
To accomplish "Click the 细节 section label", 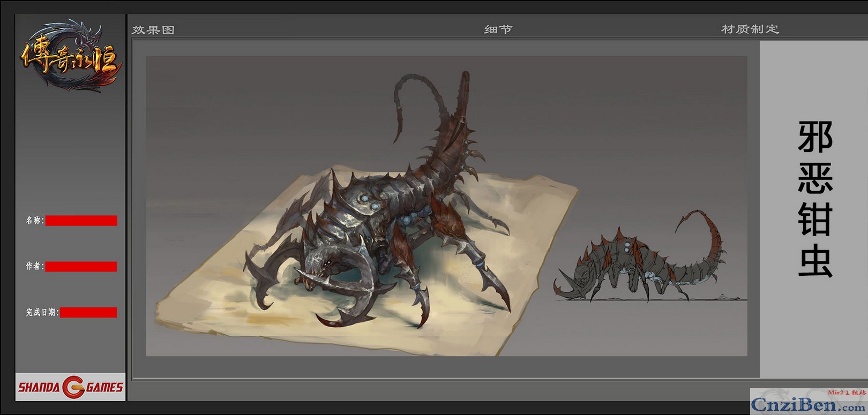I will pyautogui.click(x=498, y=29).
